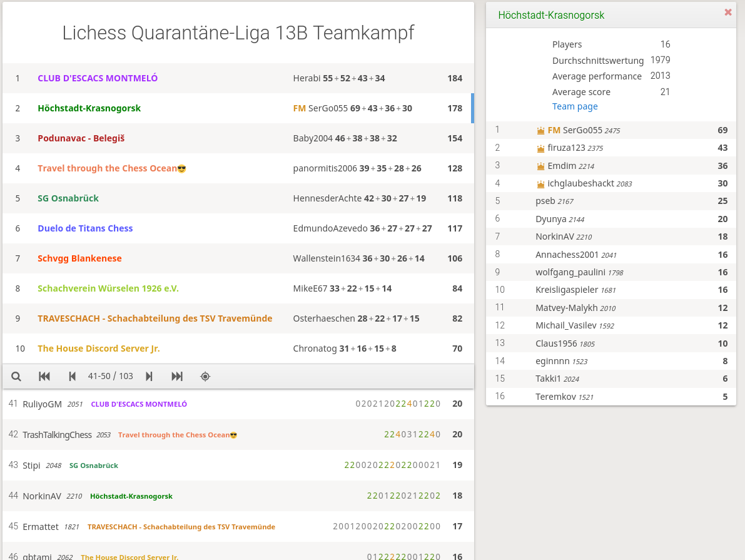
Task: Click Höchstadt-Krasnogorsk tag beside NorkinAV
Action: tap(131, 496)
